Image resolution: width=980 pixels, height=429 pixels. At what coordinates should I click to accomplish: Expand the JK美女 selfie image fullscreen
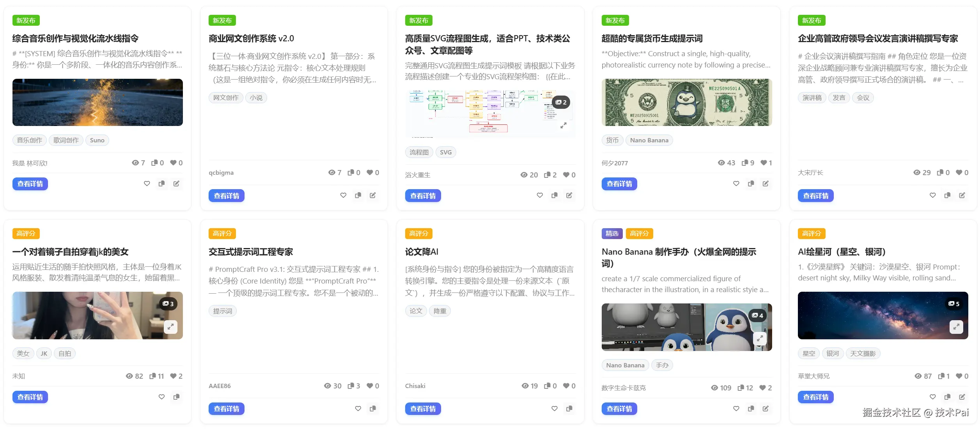[x=170, y=327]
